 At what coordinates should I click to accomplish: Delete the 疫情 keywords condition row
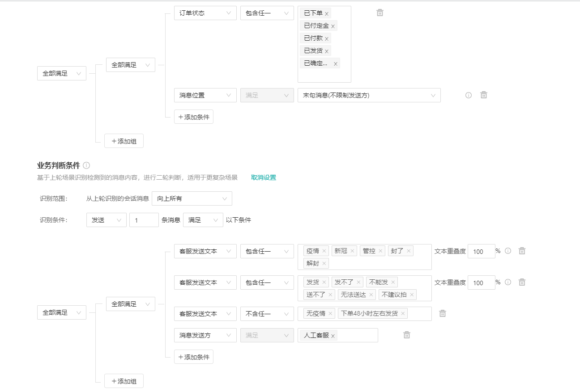click(x=522, y=251)
